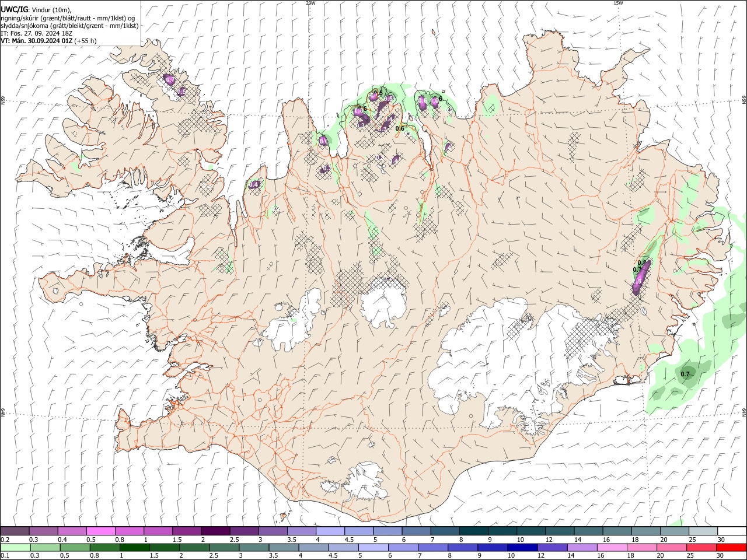Pick the navy blue swatch above bottom-row 10
747x560 pixels.
[522, 548]
